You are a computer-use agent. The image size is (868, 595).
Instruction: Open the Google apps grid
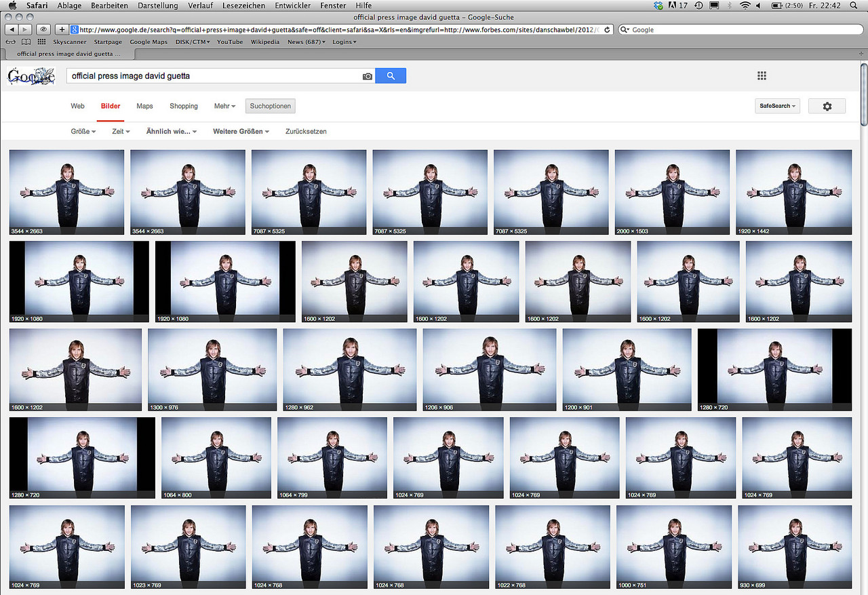point(762,76)
